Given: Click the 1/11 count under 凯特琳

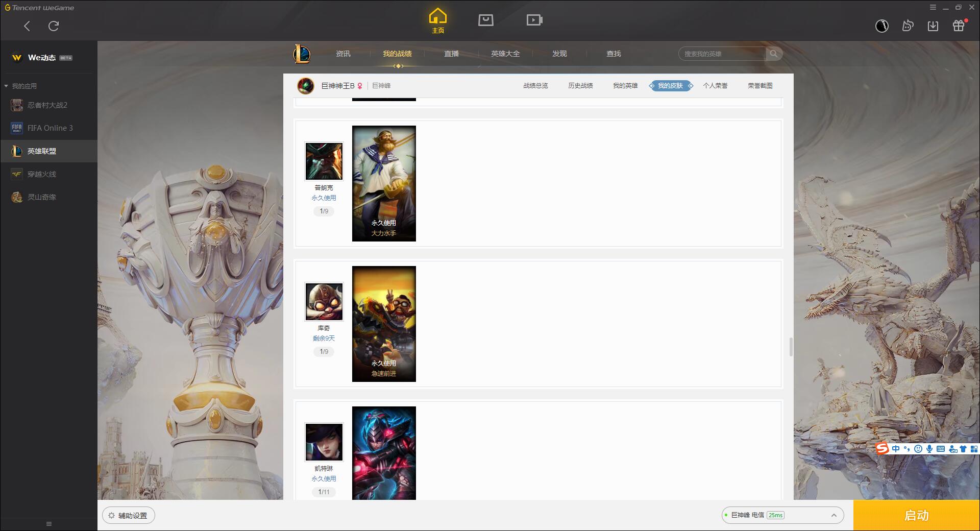Looking at the screenshot, I should 324,492.
